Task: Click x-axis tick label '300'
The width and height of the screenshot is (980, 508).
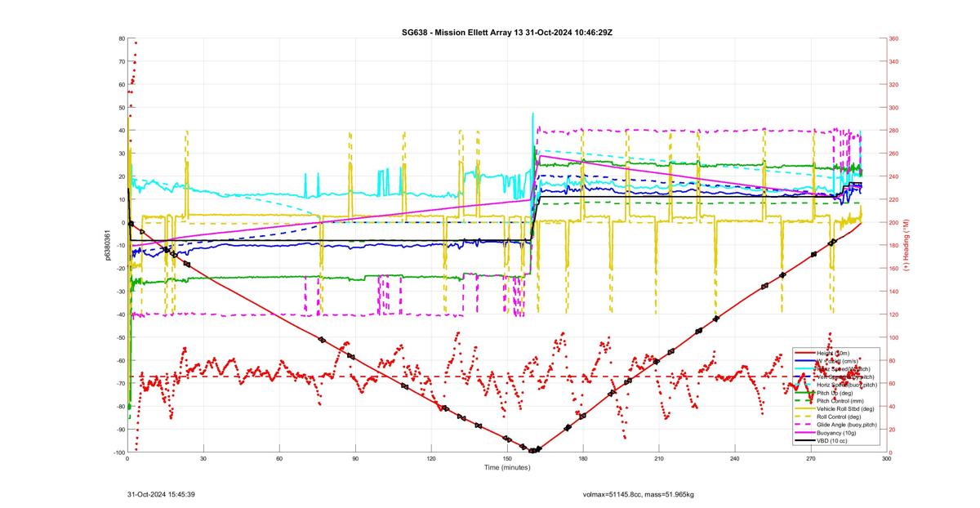Action: (x=886, y=458)
